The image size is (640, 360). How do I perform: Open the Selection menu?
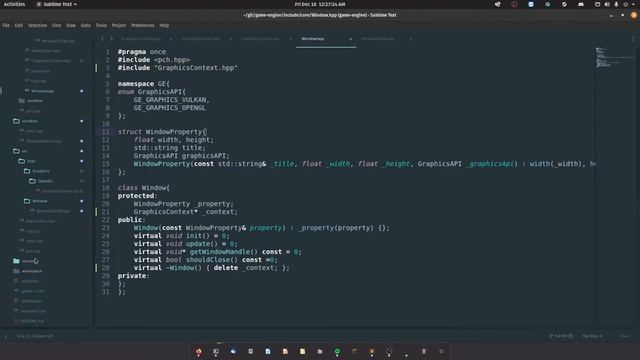(x=37, y=25)
